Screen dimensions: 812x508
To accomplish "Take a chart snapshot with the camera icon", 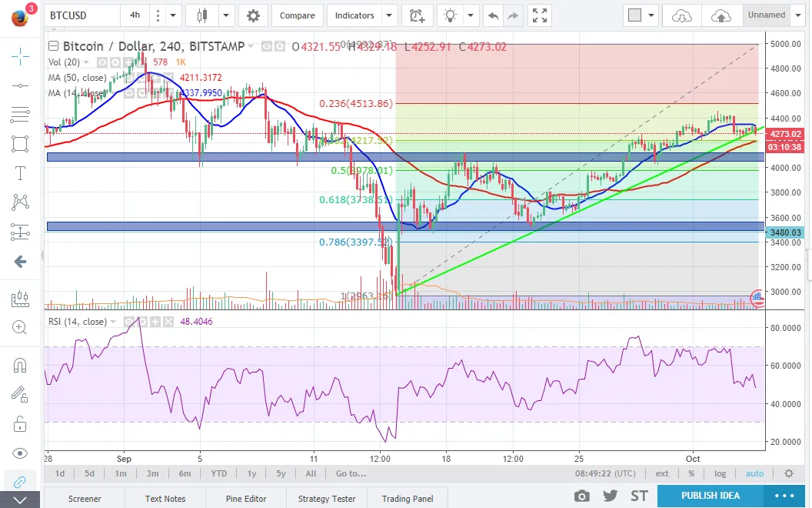I will point(581,496).
